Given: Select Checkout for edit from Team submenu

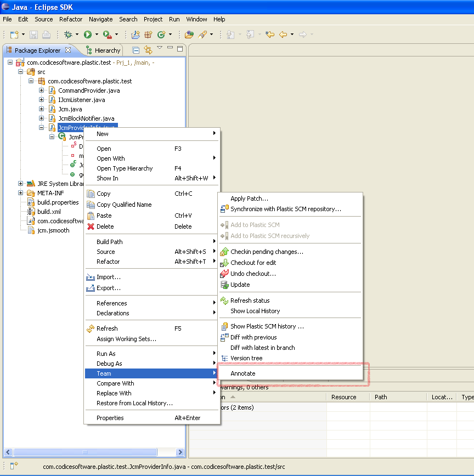Looking at the screenshot, I should point(254,262).
